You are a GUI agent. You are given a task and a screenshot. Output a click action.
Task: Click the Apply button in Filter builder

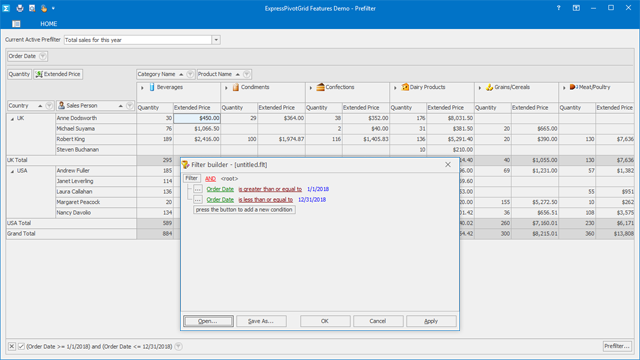tap(431, 321)
